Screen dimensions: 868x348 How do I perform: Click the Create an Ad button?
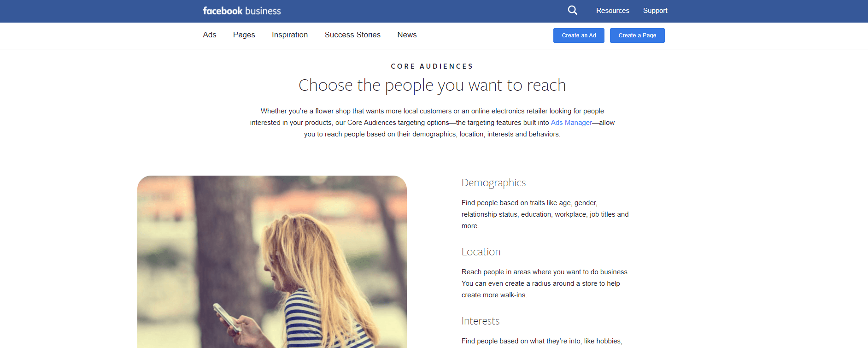click(x=579, y=35)
